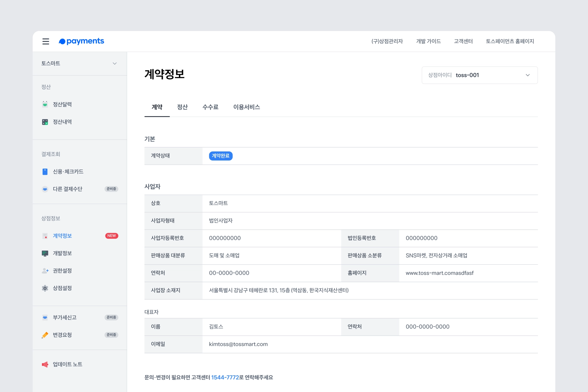Open the 이용서비스 tab
588x392 pixels.
click(x=246, y=107)
